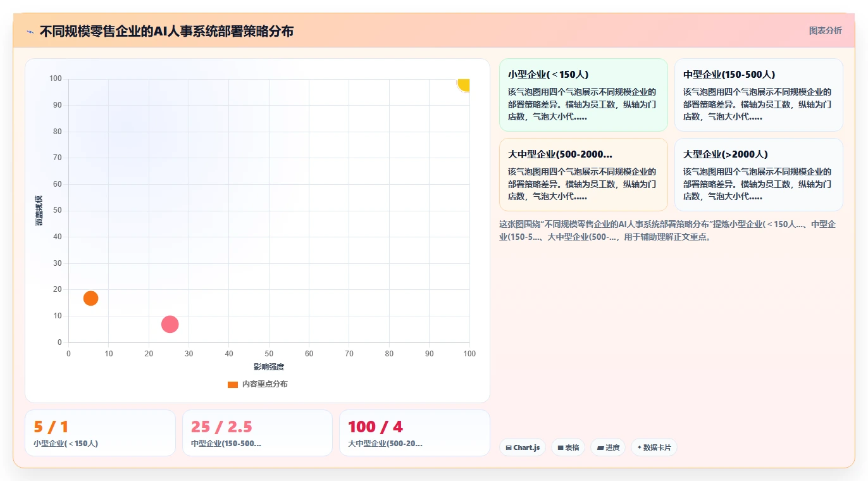Screen dimensions: 868x481
Task: Select the yellow bubble at the chart's corner
Action: (x=464, y=84)
